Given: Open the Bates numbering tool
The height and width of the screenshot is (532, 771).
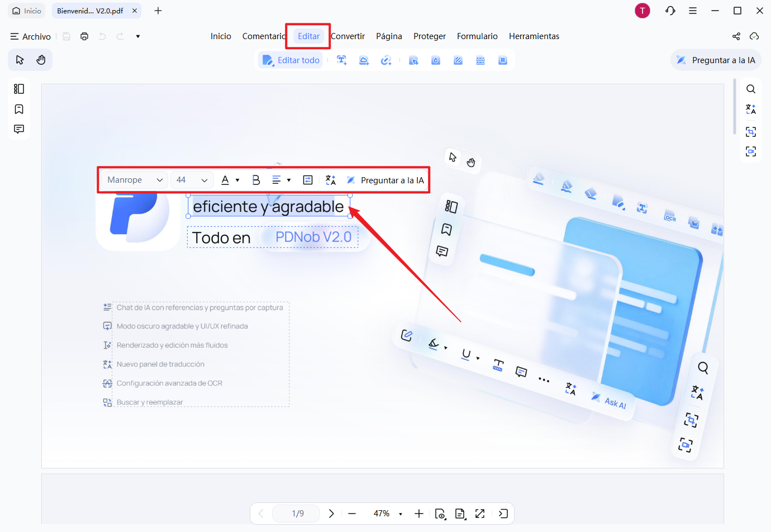Looking at the screenshot, I should pos(503,60).
